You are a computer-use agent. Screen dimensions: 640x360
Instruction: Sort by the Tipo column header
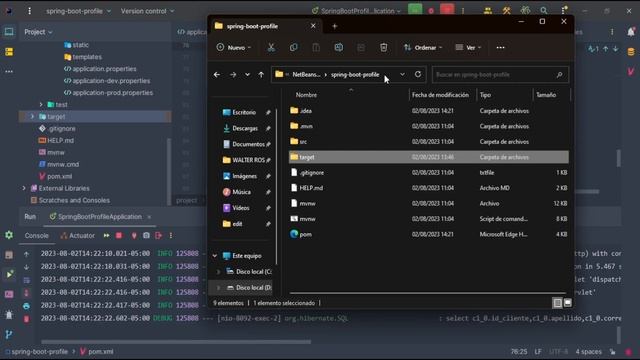click(485, 95)
